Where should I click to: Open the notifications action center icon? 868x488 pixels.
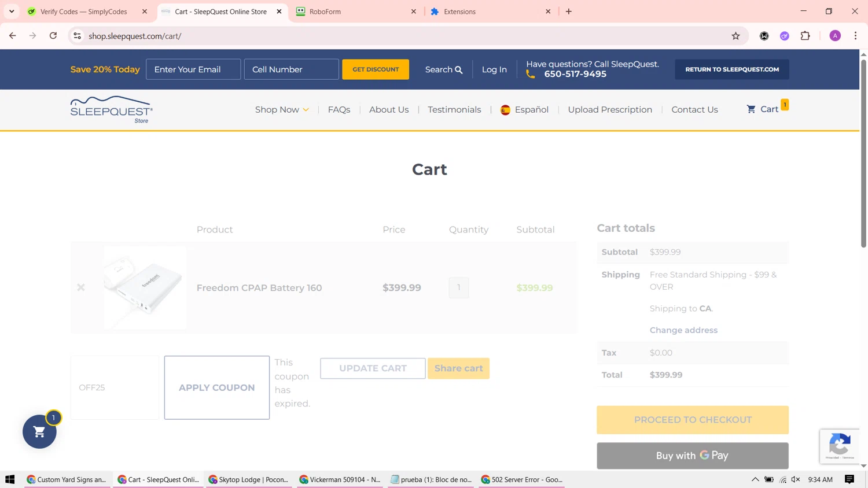tap(849, 479)
